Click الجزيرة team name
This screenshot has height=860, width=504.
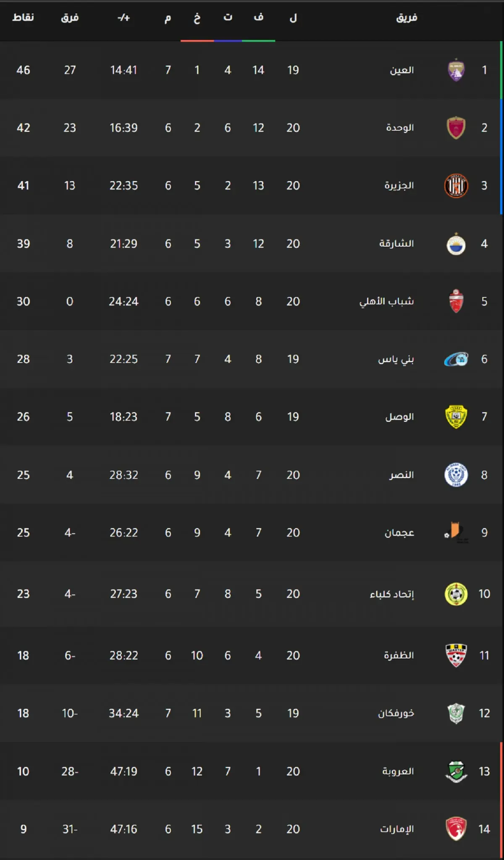tap(399, 186)
